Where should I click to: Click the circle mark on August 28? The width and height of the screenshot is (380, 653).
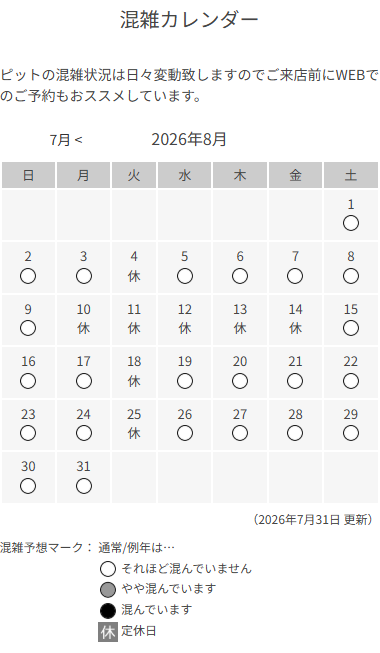[x=295, y=434]
